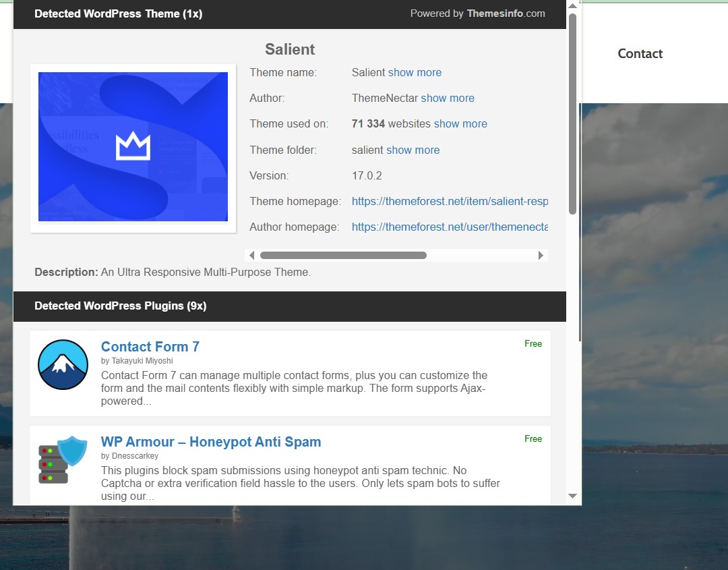The height and width of the screenshot is (570, 728).
Task: Click the horizontal scroll left arrow
Action: 251,255
